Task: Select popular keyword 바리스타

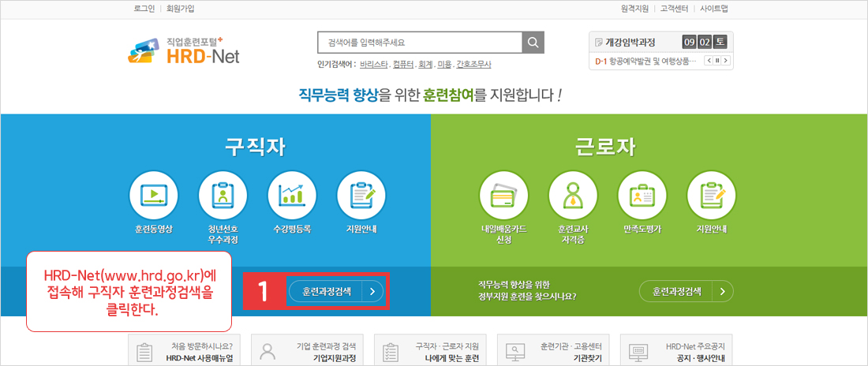Action: (374, 64)
